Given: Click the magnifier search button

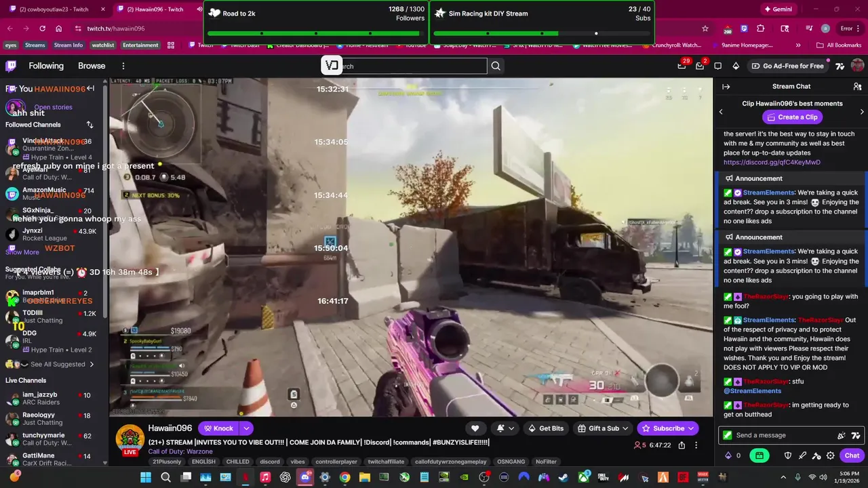Looking at the screenshot, I should [496, 66].
